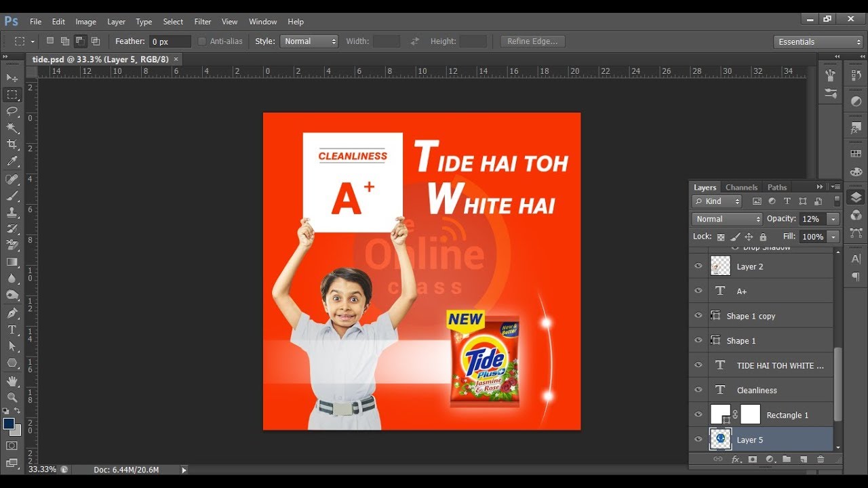Select the Horizontal Type tool

click(12, 330)
